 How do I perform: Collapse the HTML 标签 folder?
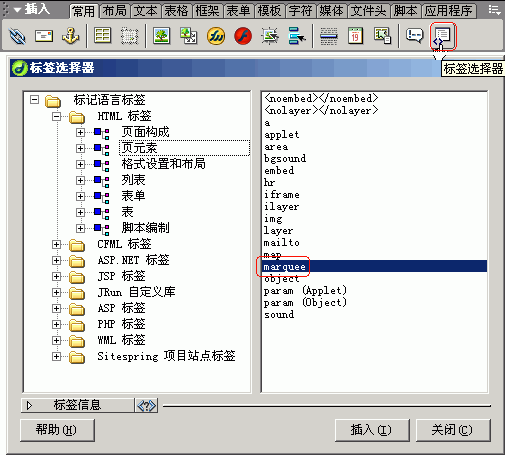[56, 116]
